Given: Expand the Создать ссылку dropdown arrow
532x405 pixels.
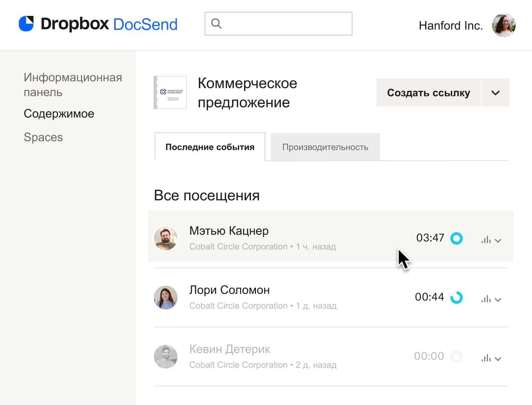Looking at the screenshot, I should tap(495, 92).
